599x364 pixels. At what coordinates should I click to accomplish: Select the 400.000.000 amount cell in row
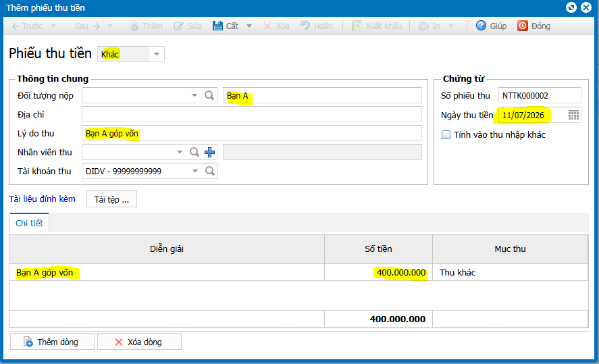click(378, 272)
